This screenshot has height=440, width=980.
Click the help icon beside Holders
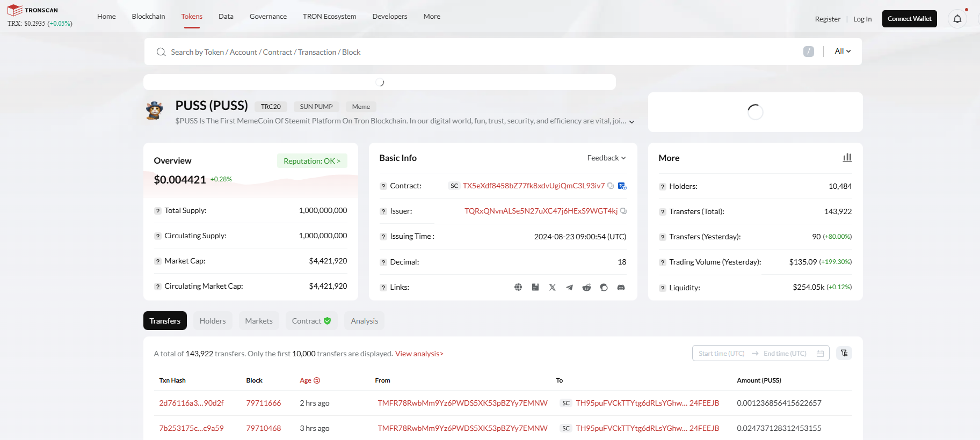point(663,187)
